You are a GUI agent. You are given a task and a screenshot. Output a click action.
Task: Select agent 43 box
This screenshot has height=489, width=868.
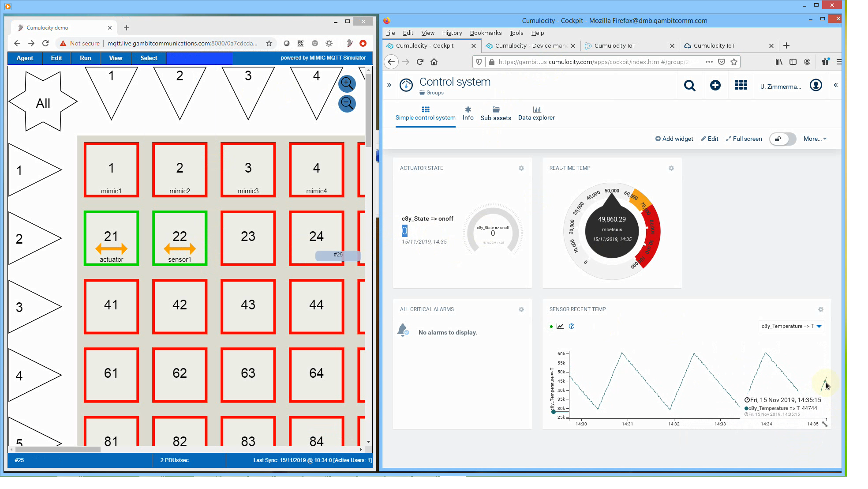click(x=248, y=307)
